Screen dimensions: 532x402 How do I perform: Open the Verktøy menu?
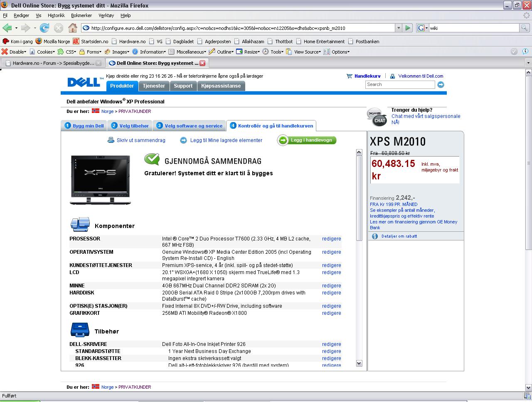click(106, 15)
